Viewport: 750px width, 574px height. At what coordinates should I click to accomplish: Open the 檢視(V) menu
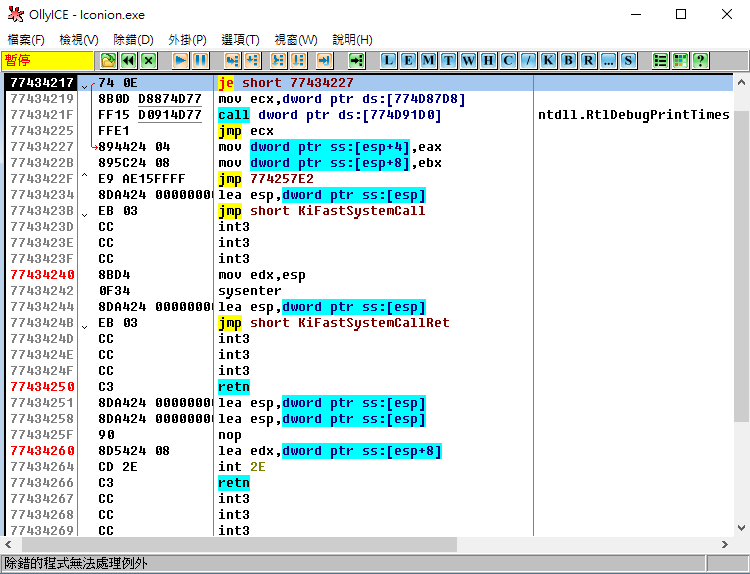[x=79, y=40]
